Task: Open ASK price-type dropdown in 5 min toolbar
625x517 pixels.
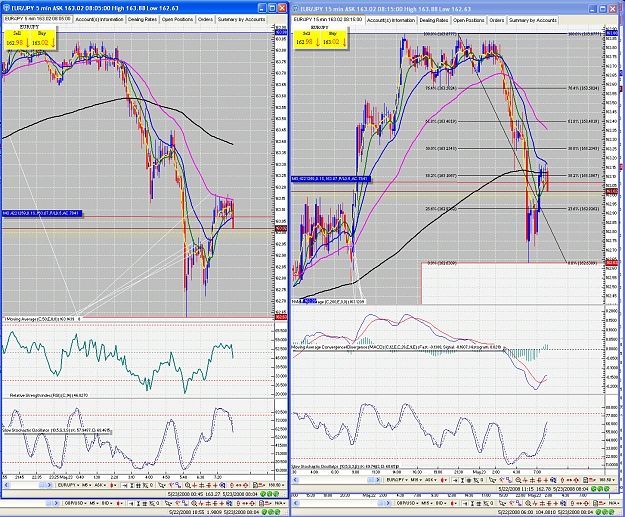Action: click(x=100, y=485)
